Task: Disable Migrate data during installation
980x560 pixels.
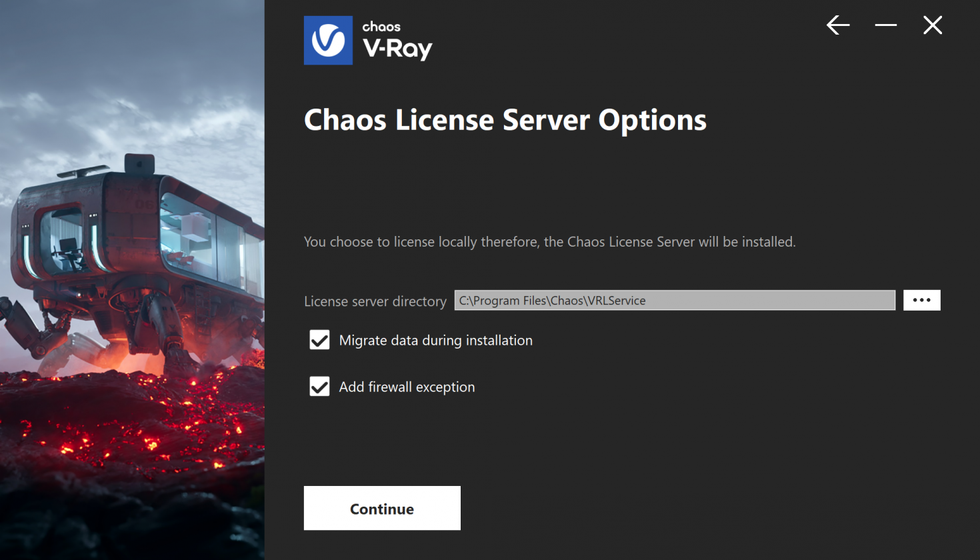Action: 319,340
